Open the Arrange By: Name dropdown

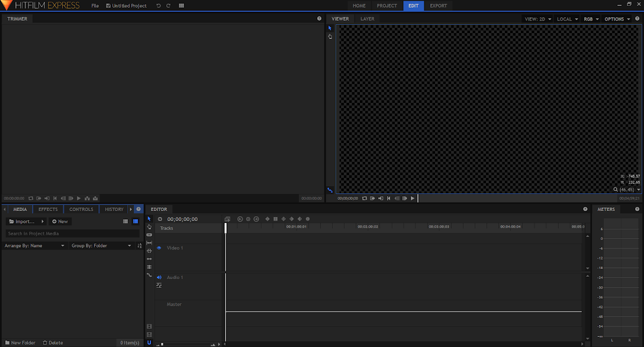(34, 246)
